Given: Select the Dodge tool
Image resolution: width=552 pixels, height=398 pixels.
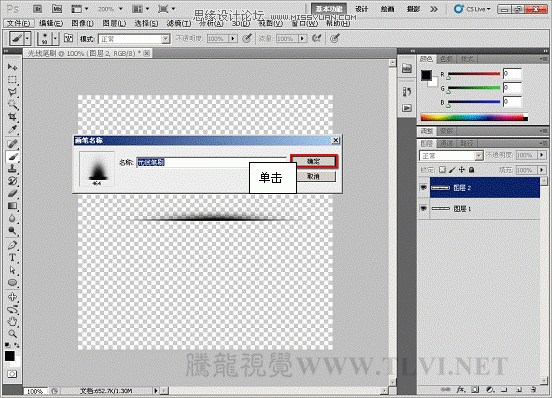Looking at the screenshot, I should coord(12,231).
